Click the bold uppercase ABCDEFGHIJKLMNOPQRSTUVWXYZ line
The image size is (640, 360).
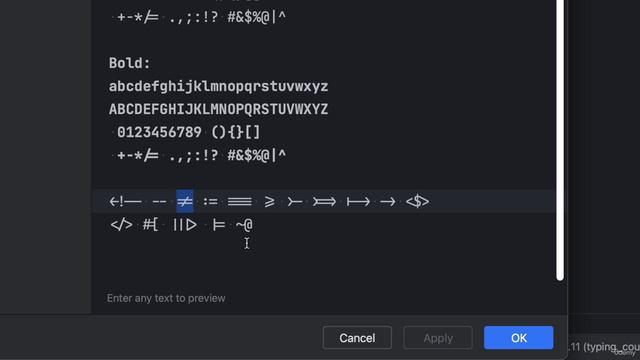click(x=218, y=109)
